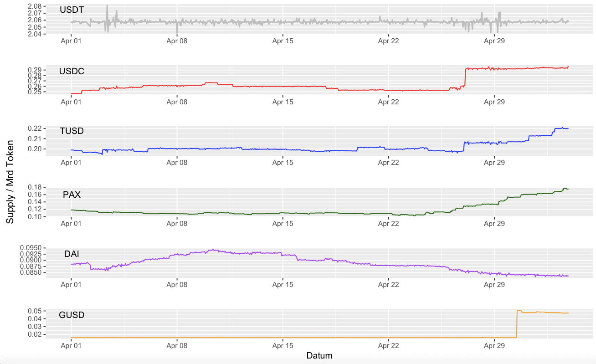The height and width of the screenshot is (364, 596).
Task: Click the 2.08 tick on the USDT axis
Action: pyautogui.click(x=35, y=6)
